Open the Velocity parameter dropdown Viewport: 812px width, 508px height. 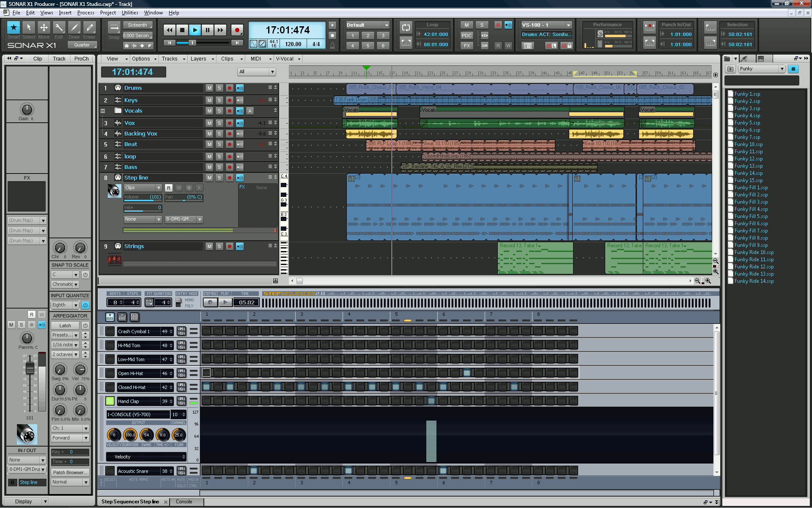point(146,457)
